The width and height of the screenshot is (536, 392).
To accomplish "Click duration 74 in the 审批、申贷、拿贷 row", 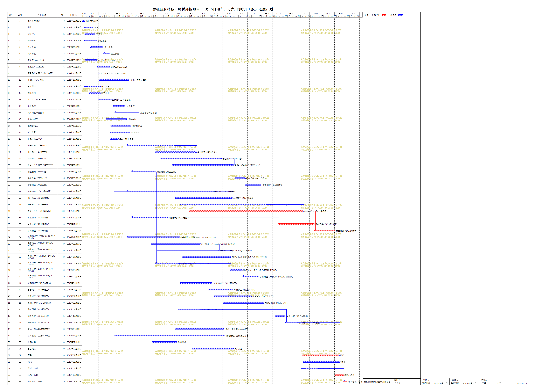I will (63, 80).
